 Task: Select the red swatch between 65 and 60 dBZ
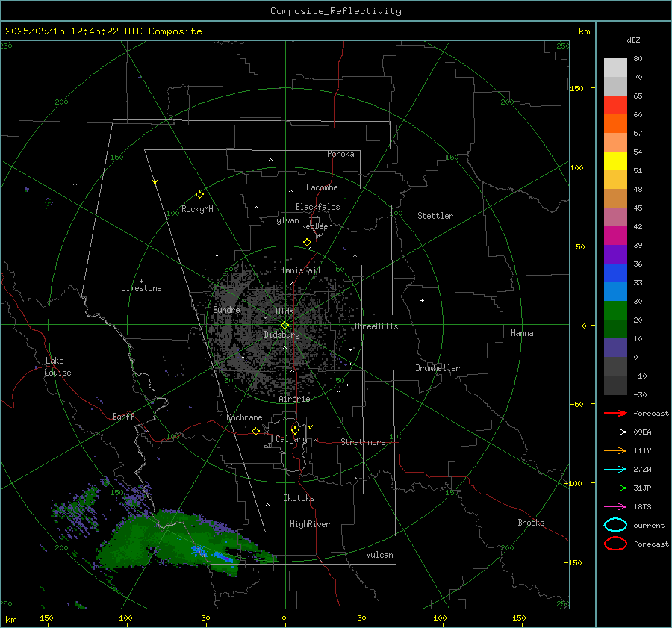pyautogui.click(x=615, y=105)
